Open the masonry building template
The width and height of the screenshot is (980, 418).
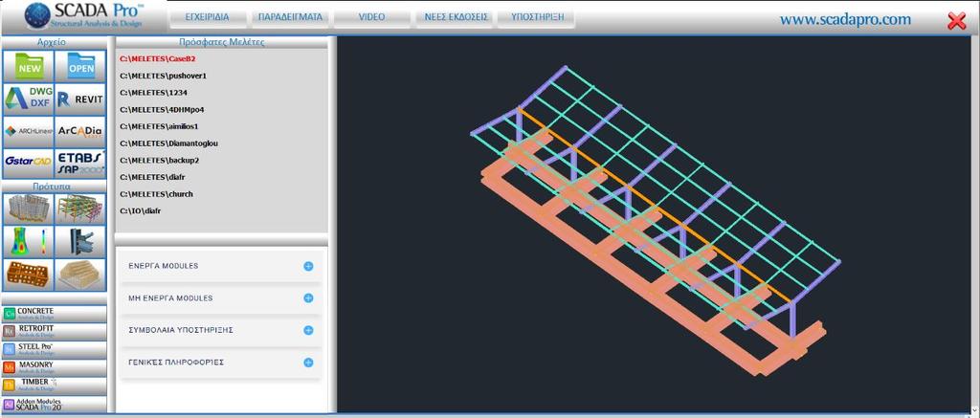(29, 275)
